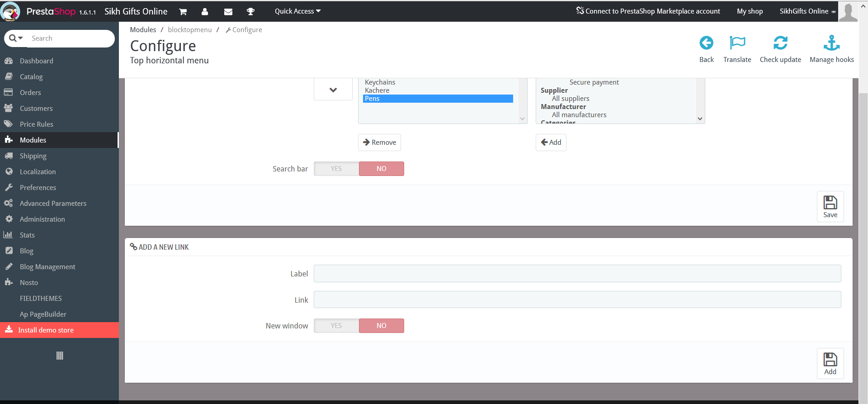Click the Shipping truck icon in sidebar
The image size is (868, 404).
tap(9, 156)
